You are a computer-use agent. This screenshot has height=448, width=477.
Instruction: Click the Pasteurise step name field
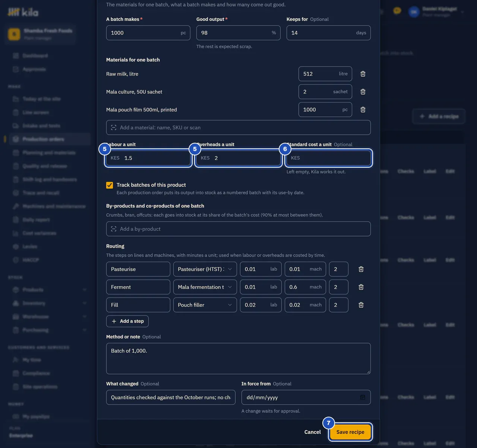tap(138, 269)
